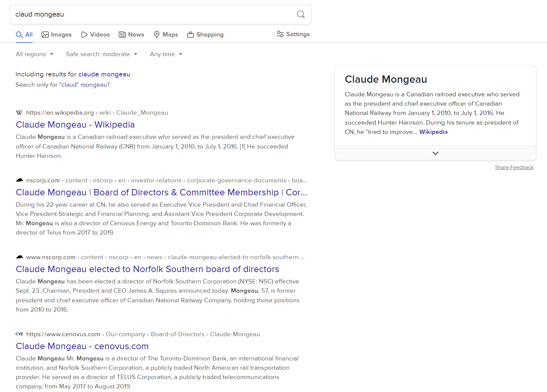Click the Settings sliders icon
Viewport: 547px width, 392px height.
coord(280,34)
